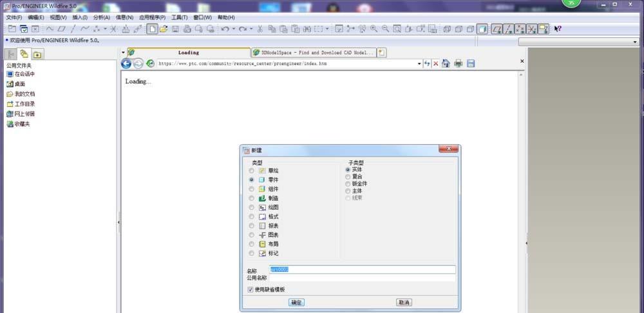
Task: Toggle the 使用缺省模板 checkbox
Action: click(251, 290)
